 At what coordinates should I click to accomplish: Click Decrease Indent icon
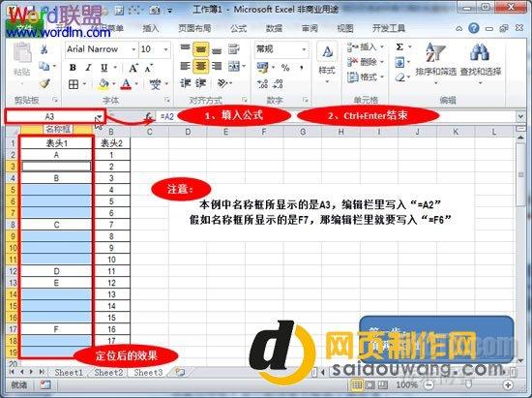(x=186, y=83)
